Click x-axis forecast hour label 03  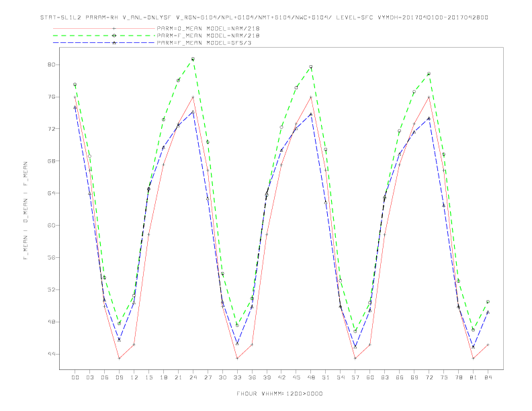[89, 377]
